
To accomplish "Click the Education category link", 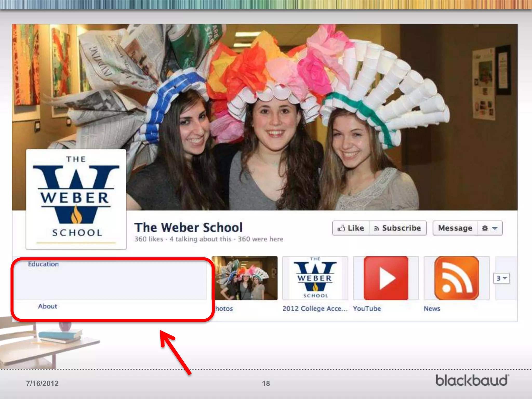I will [x=43, y=264].
